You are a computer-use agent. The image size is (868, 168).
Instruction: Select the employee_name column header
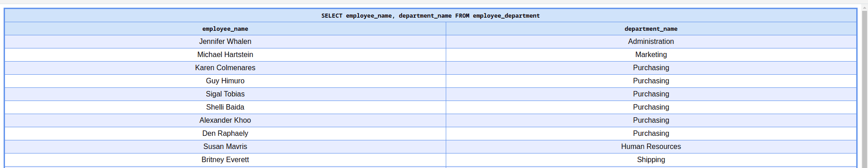pos(225,29)
